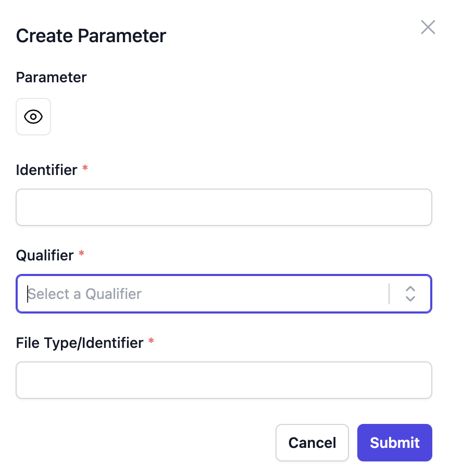The width and height of the screenshot is (450, 476).
Task: Click the red asterisk next to Qualifier
Action: pyautogui.click(x=81, y=255)
